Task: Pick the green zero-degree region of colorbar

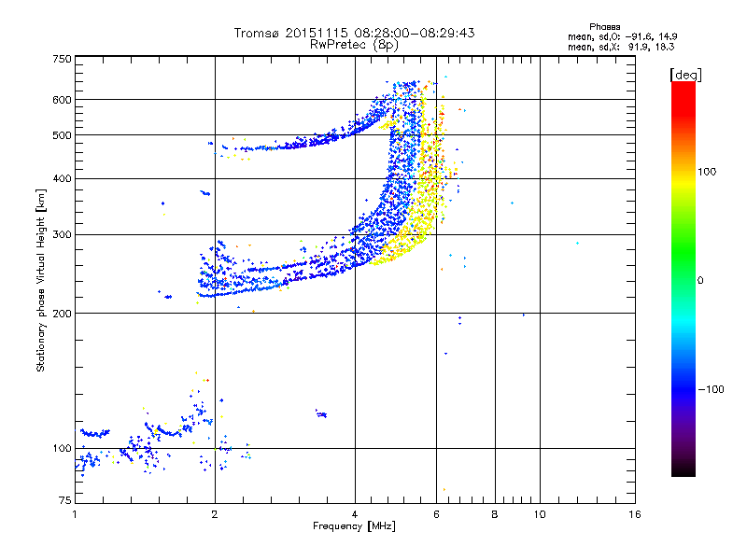Action: [x=684, y=280]
